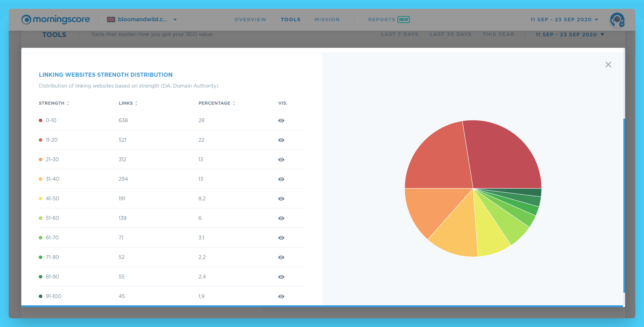This screenshot has width=644, height=327.
Task: Open the user avatar profile icon
Action: click(617, 20)
